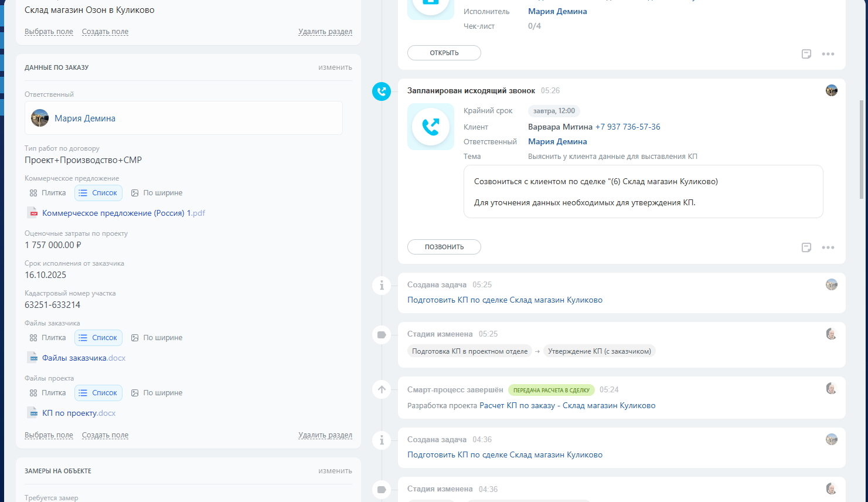Click the Мария Демина avatar in Ответственный field
This screenshot has height=502, width=868.
tap(40, 118)
